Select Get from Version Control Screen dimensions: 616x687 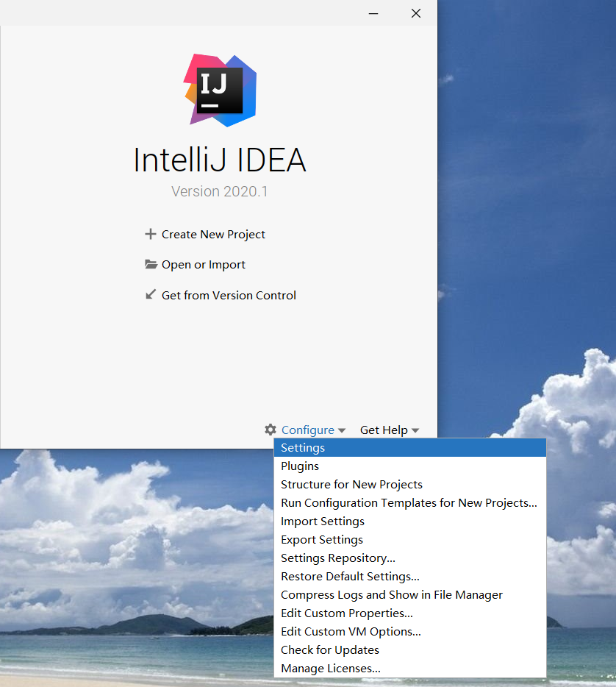tap(229, 295)
